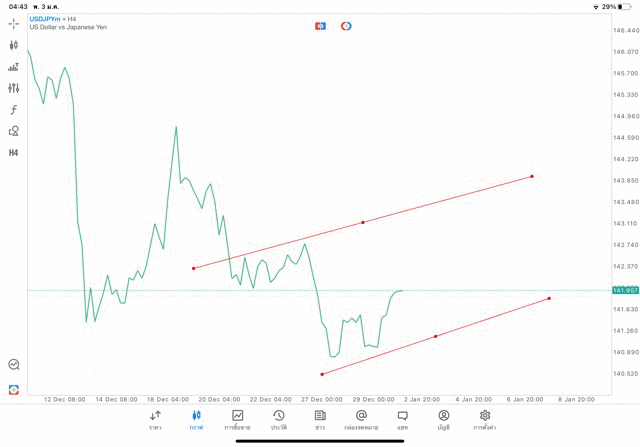Open the แชท chat tab

[x=402, y=419]
